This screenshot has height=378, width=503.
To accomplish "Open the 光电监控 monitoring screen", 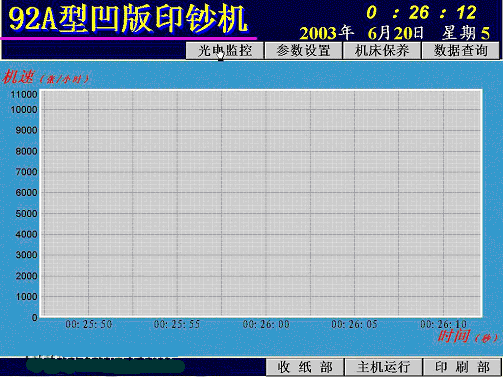I will [225, 51].
